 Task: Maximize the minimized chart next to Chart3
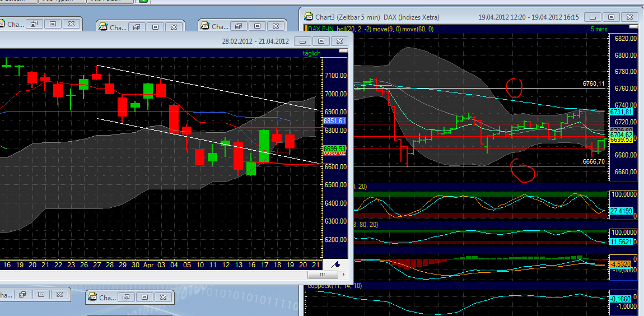pos(256,26)
